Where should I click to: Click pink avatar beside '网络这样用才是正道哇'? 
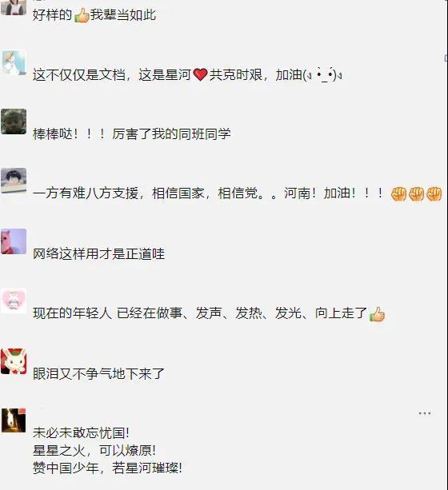(14, 241)
